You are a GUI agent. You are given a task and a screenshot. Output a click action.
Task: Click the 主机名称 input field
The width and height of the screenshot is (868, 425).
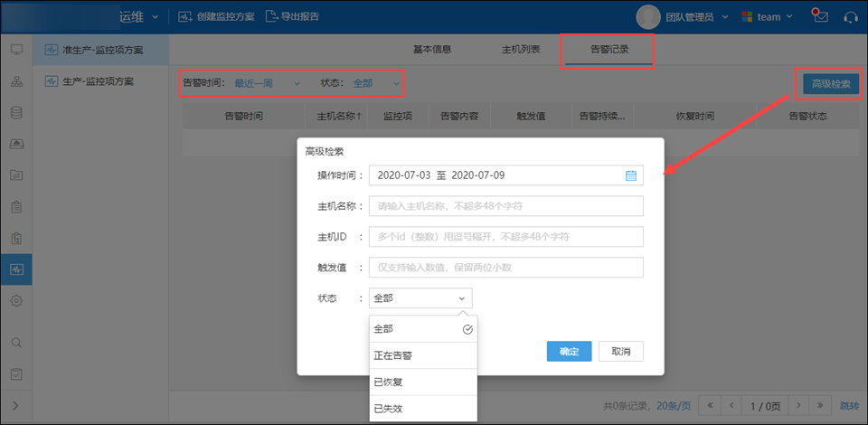(505, 206)
